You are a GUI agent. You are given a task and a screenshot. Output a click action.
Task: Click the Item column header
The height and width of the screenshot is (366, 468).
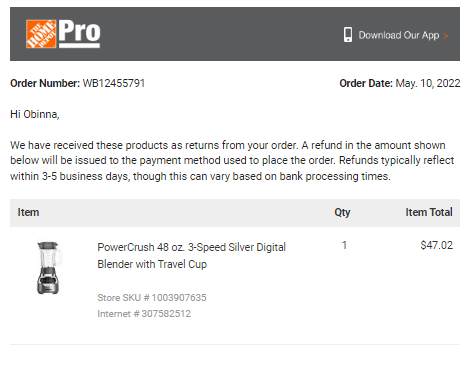28,212
